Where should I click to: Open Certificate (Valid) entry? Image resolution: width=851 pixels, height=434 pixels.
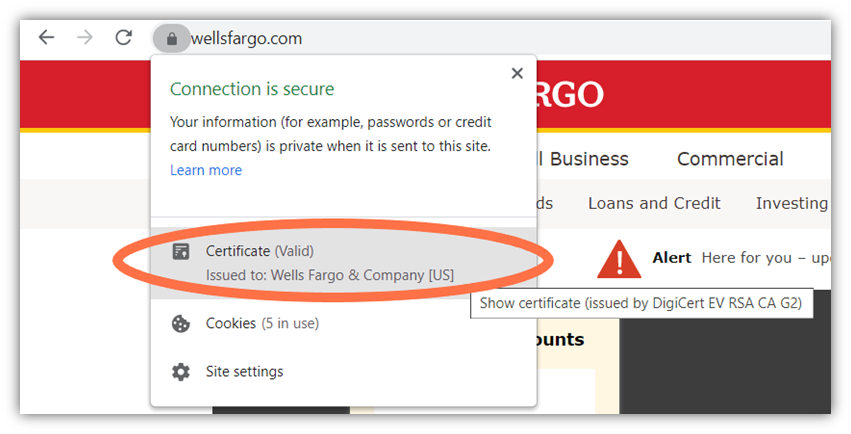tap(344, 263)
